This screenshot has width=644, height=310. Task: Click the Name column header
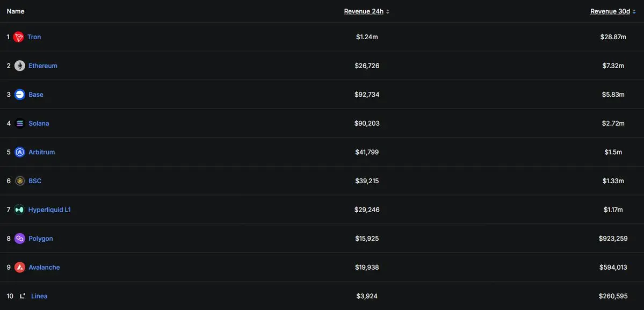[x=16, y=11]
